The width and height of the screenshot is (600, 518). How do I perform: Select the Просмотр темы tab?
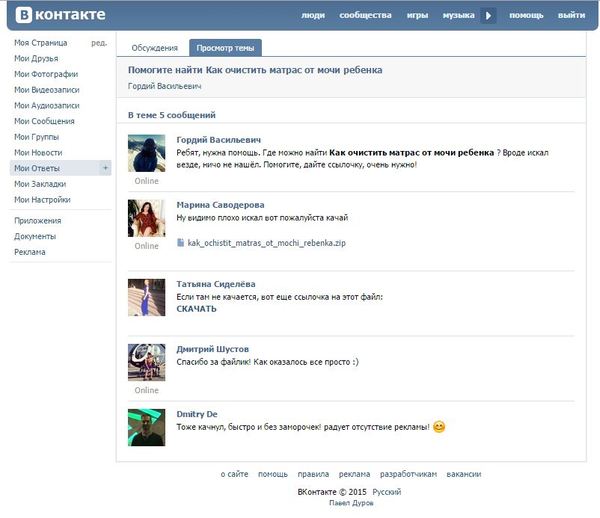(225, 48)
